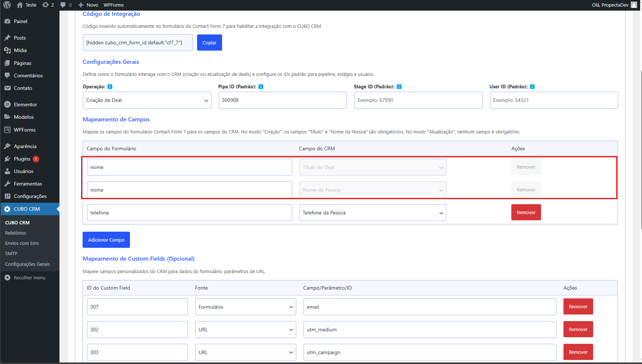Image resolution: width=642 pixels, height=364 pixels.
Task: Open the Formulário source dropdown for field 307
Action: point(245,307)
